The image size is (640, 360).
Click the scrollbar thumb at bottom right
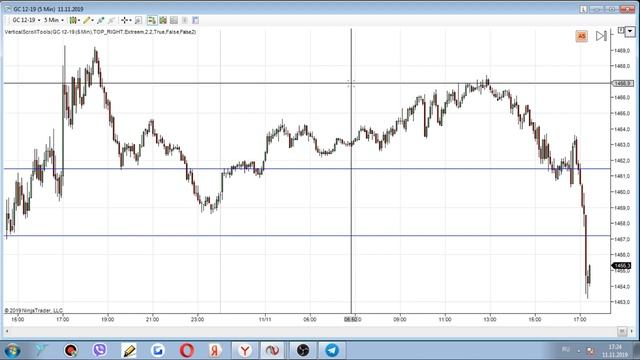[622, 331]
